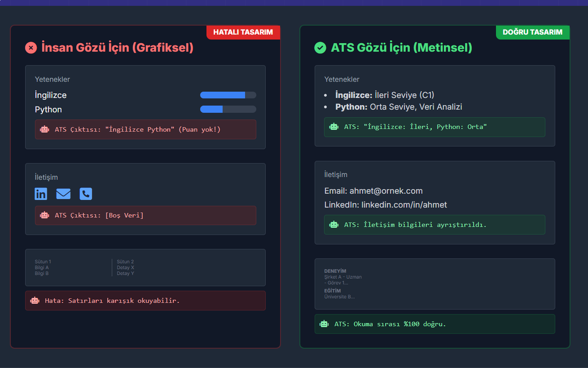The image size is (588, 368).
Task: Click the "Sütun 1" column header text
Action: [43, 262]
